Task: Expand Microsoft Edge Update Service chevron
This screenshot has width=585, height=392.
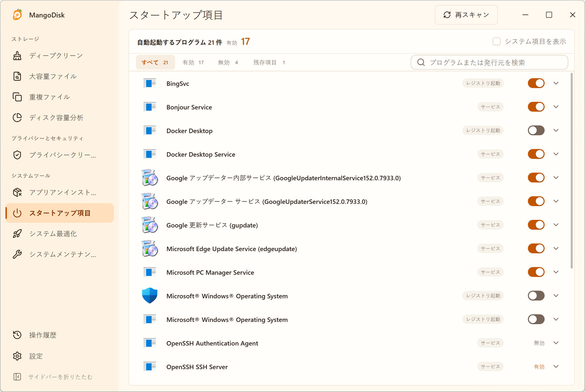Action: [556, 249]
